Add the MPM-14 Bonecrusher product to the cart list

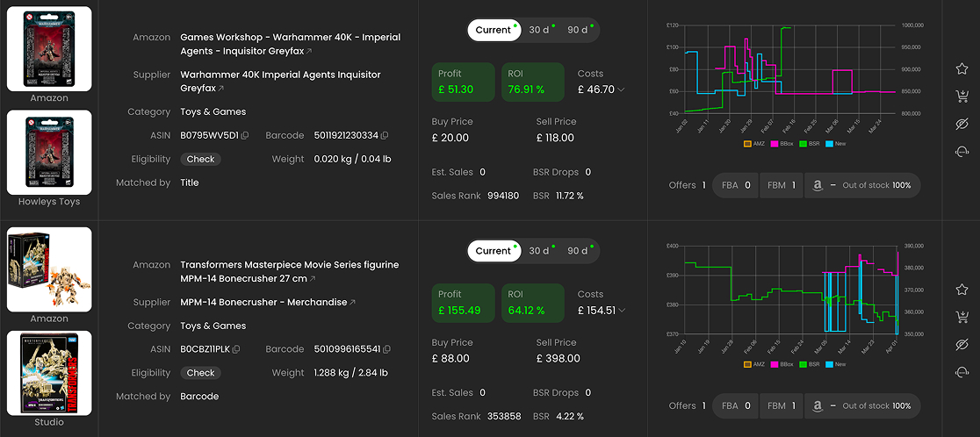(962, 317)
